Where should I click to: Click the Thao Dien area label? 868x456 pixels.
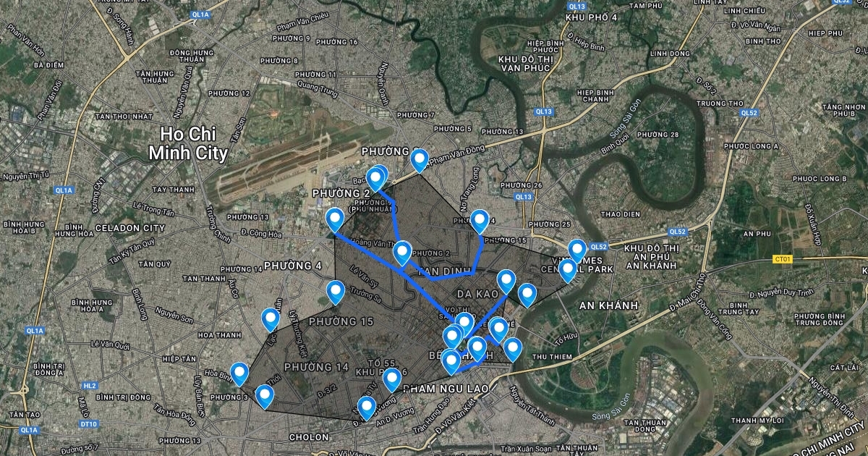click(621, 214)
